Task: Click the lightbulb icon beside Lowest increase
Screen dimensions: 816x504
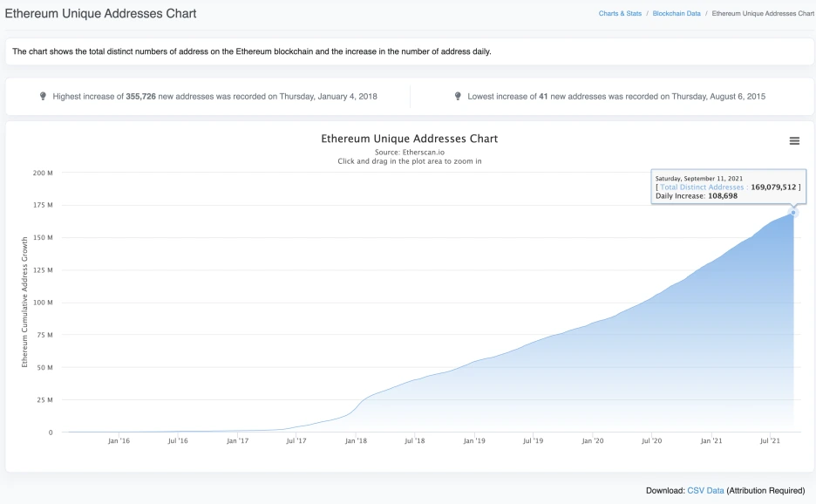Action: click(458, 96)
